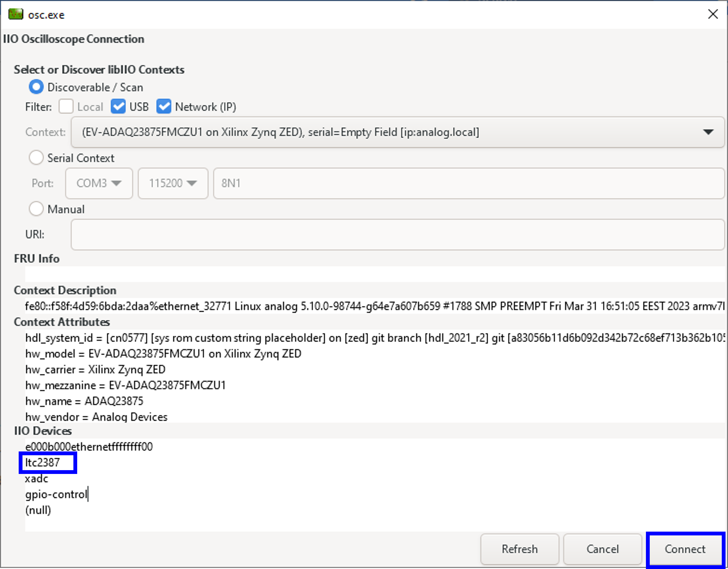Click the Cancel button
728x569 pixels.
[x=603, y=549]
